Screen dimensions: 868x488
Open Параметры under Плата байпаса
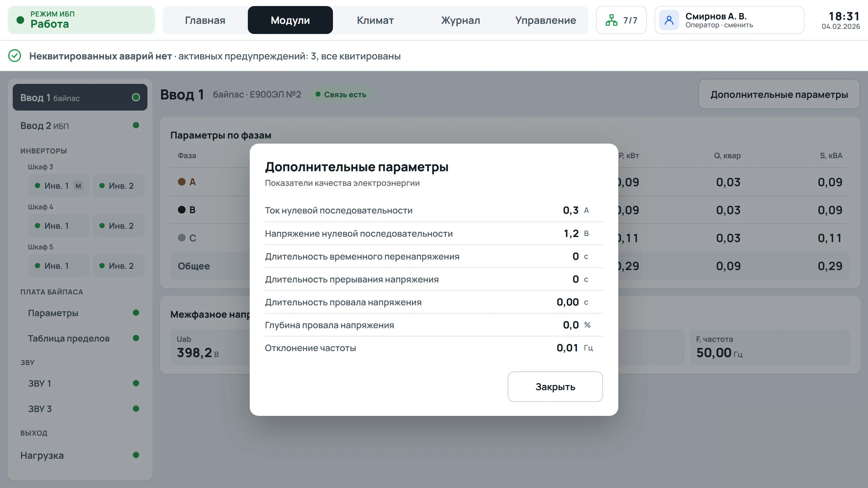point(80,313)
